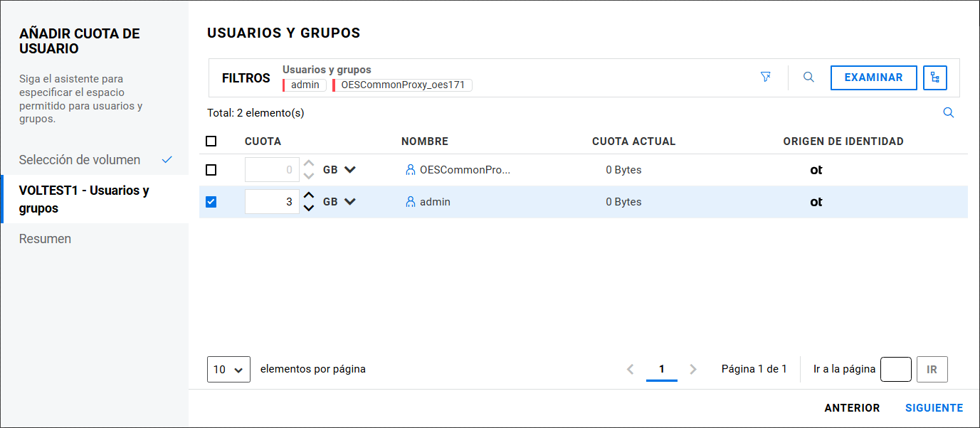Click the filter funnel icon
The image size is (980, 428).
pyautogui.click(x=766, y=77)
